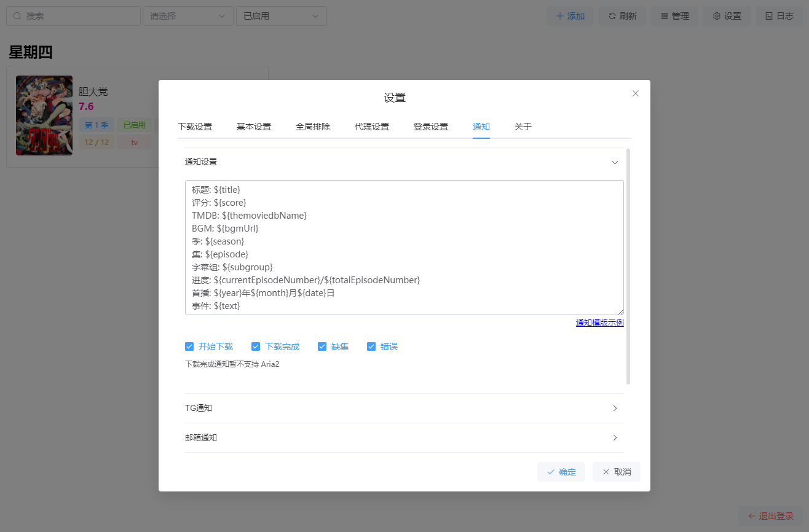Collapse the 通知设置 section
809x532 pixels.
coord(404,162)
